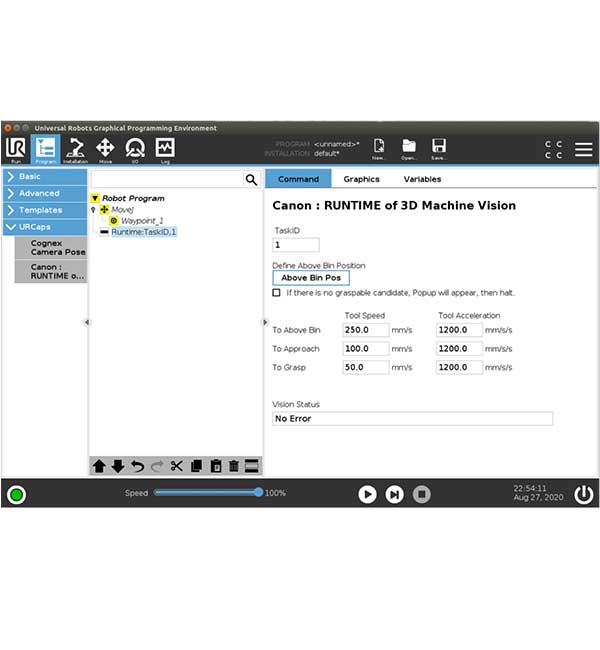This screenshot has height=650, width=600.
Task: Click the Vision Status No Error field
Action: tap(413, 419)
